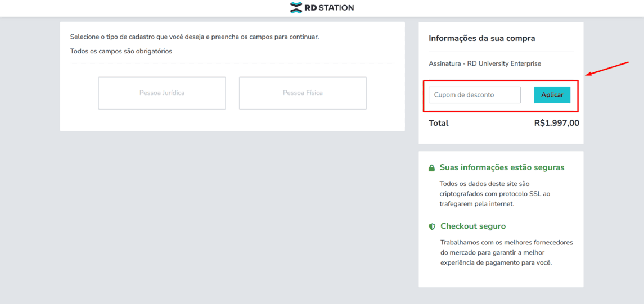Viewport: 644px width, 304px height.
Task: Click the green padlock icon
Action: coord(431,168)
